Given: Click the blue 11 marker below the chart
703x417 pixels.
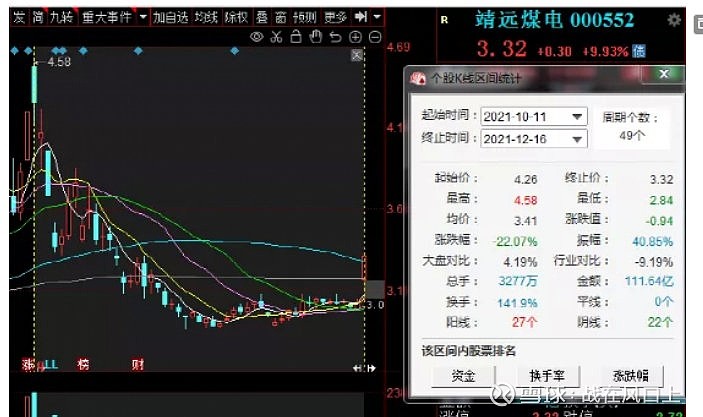Looking at the screenshot, I should [x=50, y=364].
